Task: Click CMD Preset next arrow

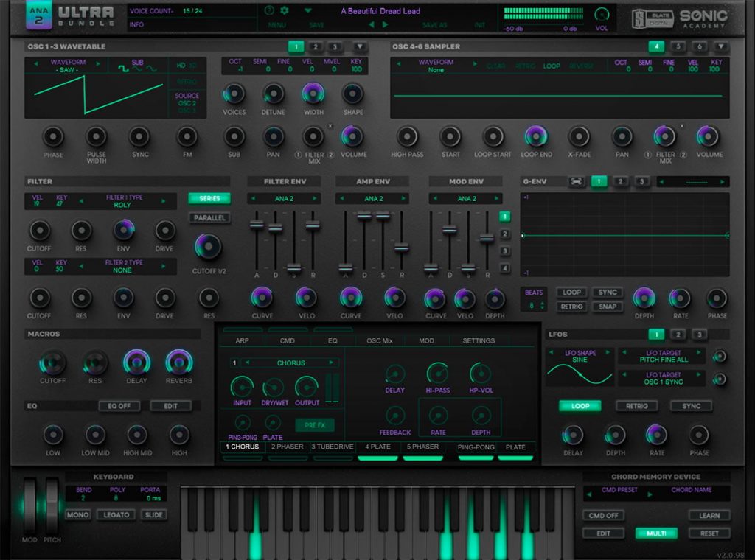Action: point(650,494)
